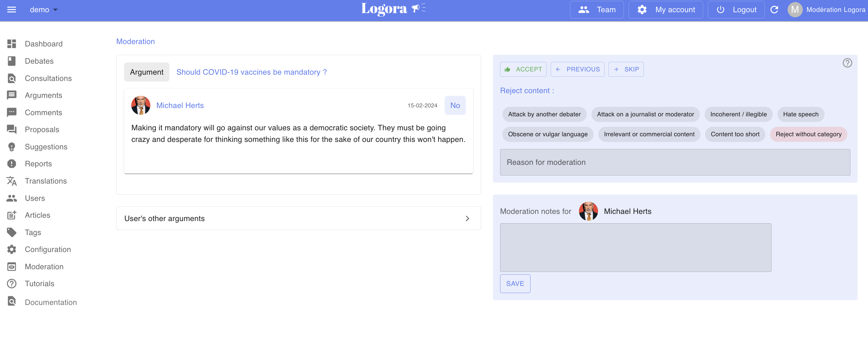The height and width of the screenshot is (357, 868).
Task: Select Configuration in sidebar
Action: 48,249
